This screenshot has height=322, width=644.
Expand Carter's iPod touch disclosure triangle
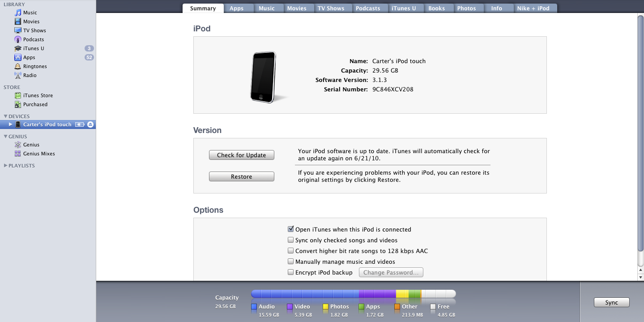point(11,125)
